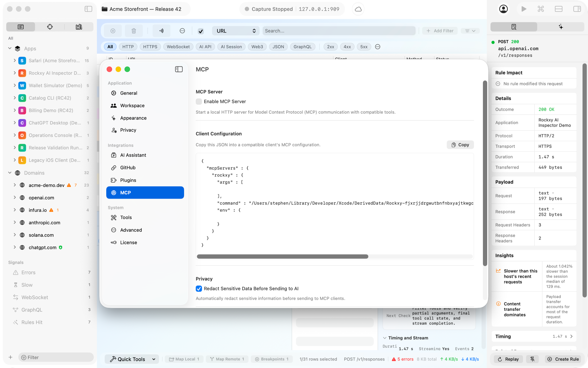Screen dimensions: 588x368
Task: Open the more-filters ellipsis after 5xx
Action: 377,47
